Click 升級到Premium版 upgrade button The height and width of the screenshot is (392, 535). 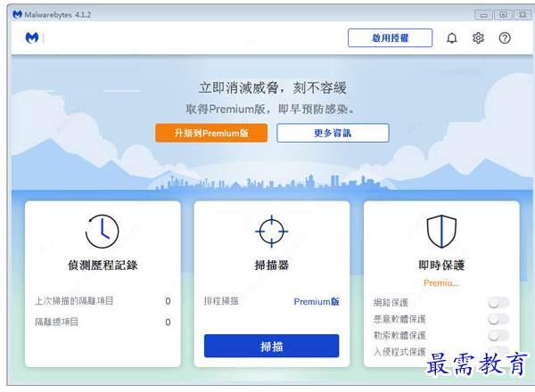pyautogui.click(x=211, y=133)
